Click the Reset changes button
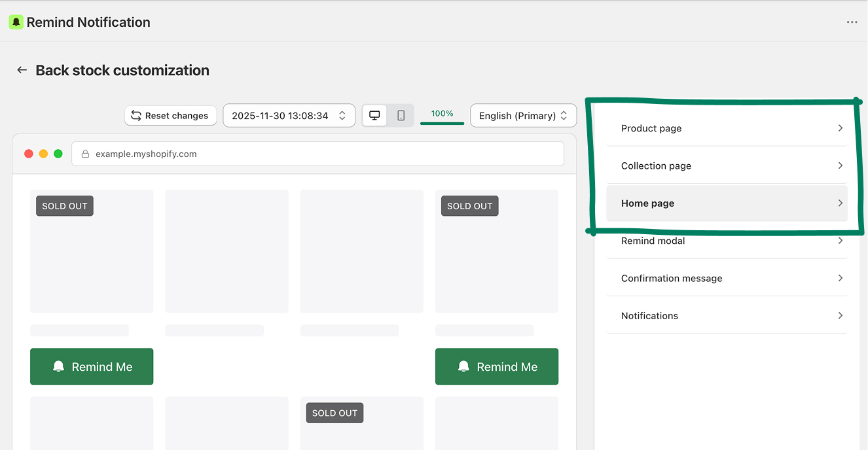The image size is (868, 450). 170,116
